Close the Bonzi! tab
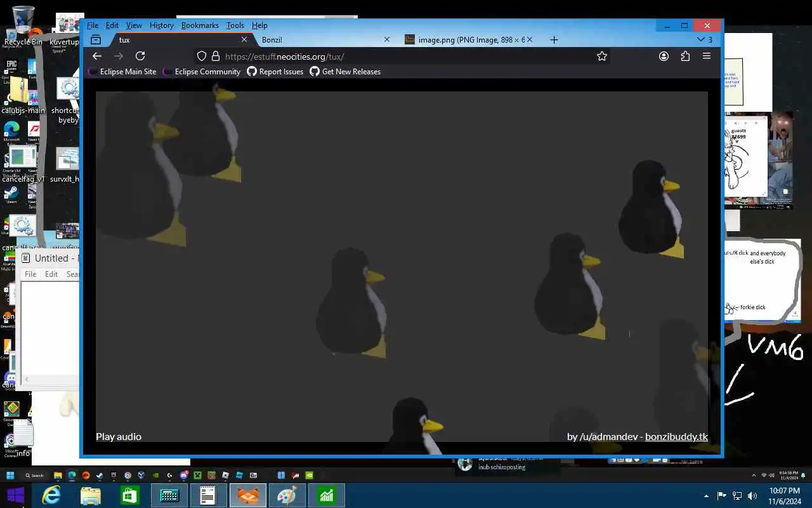 387,39
